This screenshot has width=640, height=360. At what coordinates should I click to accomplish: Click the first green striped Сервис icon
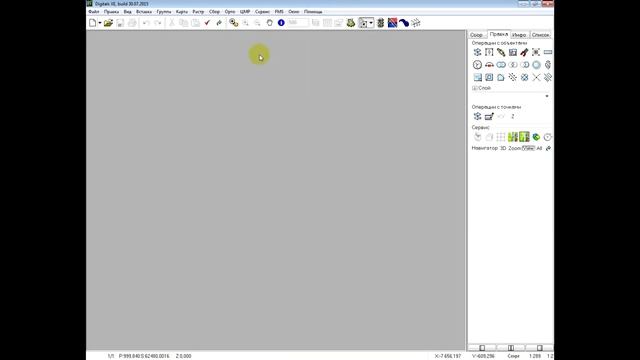pyautogui.click(x=513, y=137)
